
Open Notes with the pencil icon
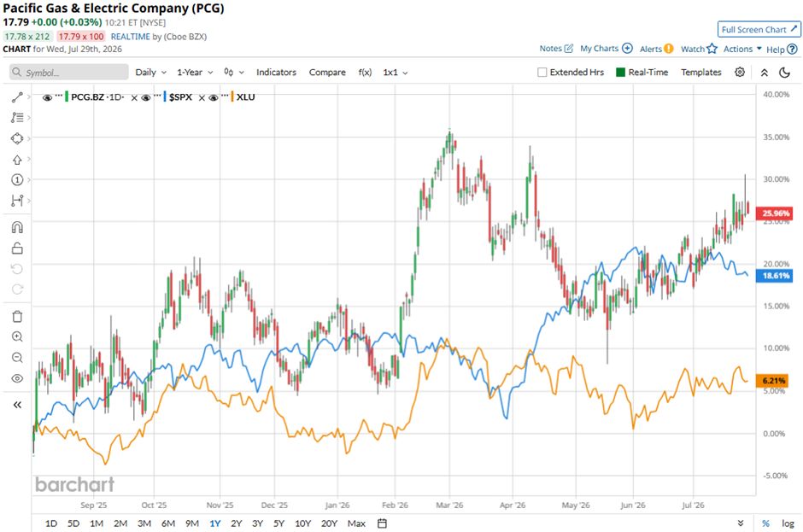pos(556,48)
